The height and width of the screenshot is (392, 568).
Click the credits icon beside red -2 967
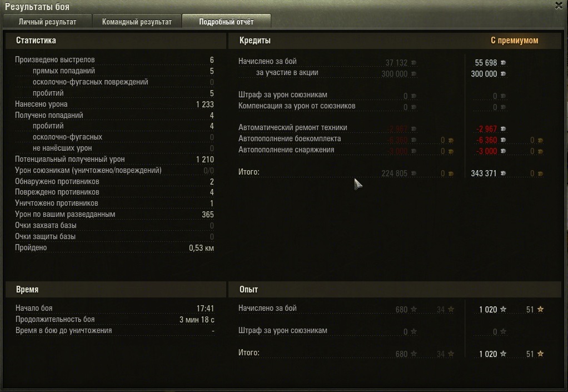[503, 129]
